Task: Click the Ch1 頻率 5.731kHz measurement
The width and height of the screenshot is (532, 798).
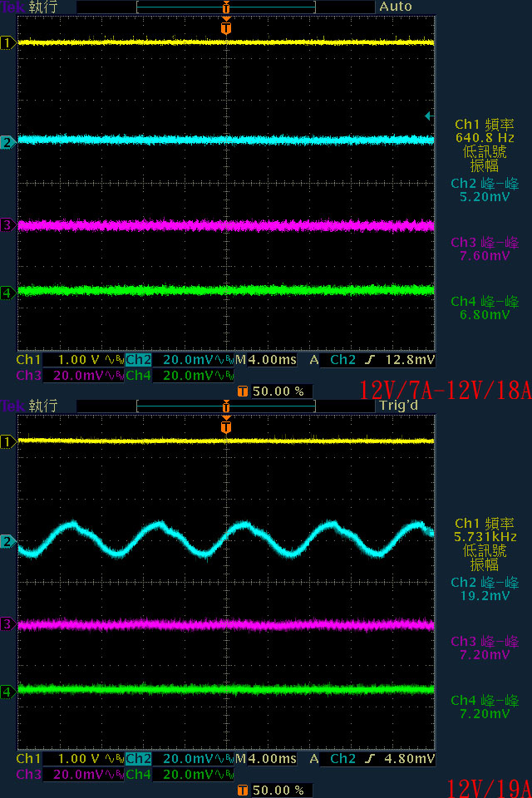Action: click(485, 530)
